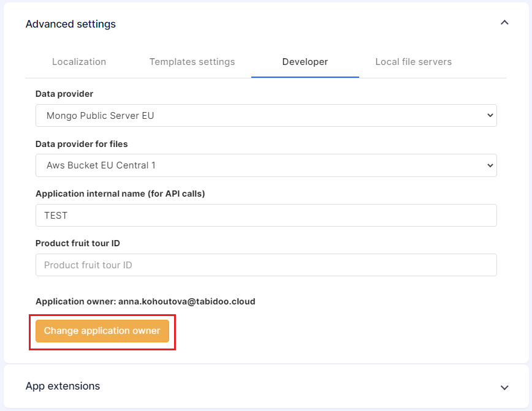Click the Advanced settings section title
This screenshot has height=411, width=532.
(x=70, y=24)
